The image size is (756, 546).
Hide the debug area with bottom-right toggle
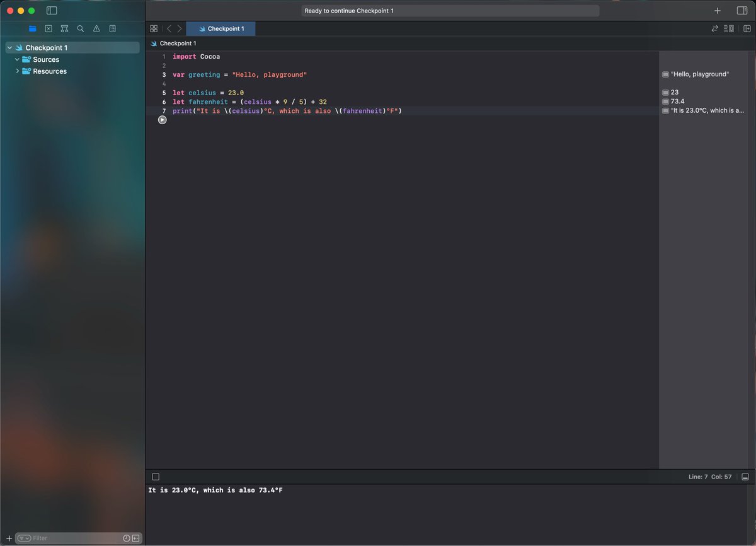(x=745, y=477)
